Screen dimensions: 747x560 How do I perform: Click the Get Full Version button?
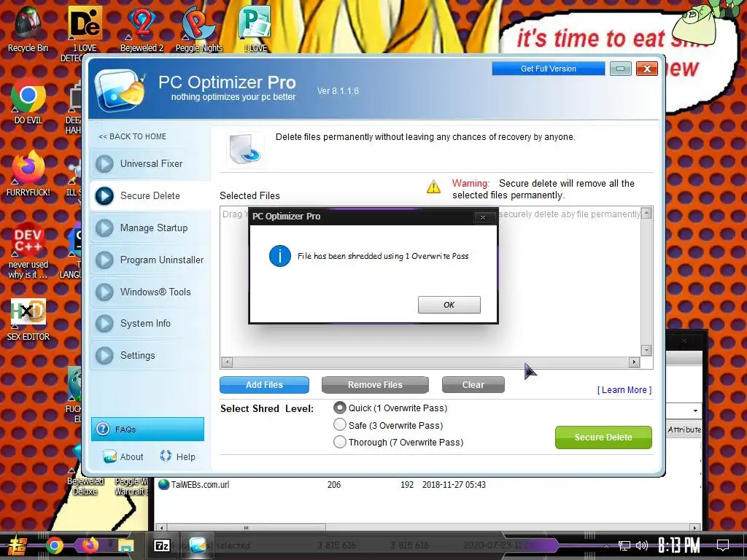point(549,69)
